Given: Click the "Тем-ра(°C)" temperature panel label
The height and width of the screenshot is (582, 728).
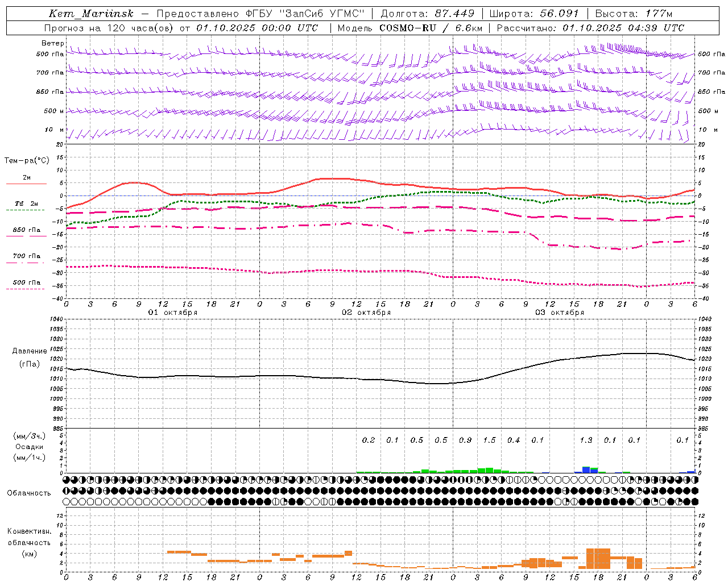Looking at the screenshot, I should 27,161.
